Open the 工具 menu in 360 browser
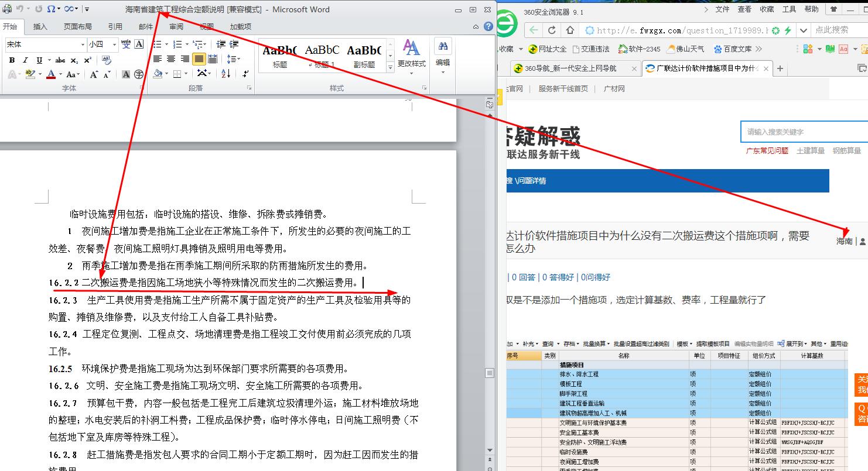The height and width of the screenshot is (471, 868). pyautogui.click(x=790, y=9)
